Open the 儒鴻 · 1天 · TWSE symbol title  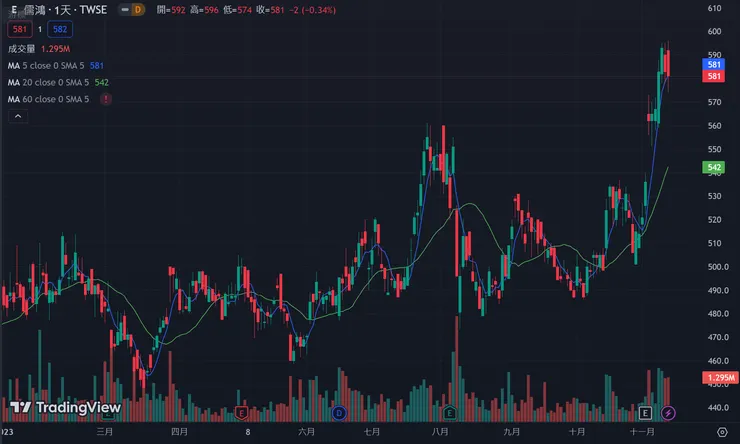[65, 9]
